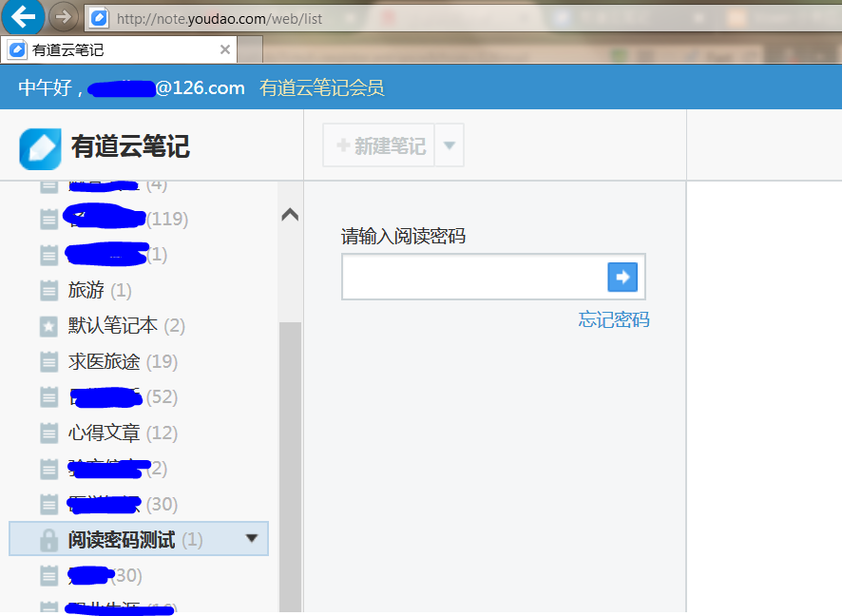Click the notebook icon beside 心得文章
The image size is (842, 616).
coord(48,433)
